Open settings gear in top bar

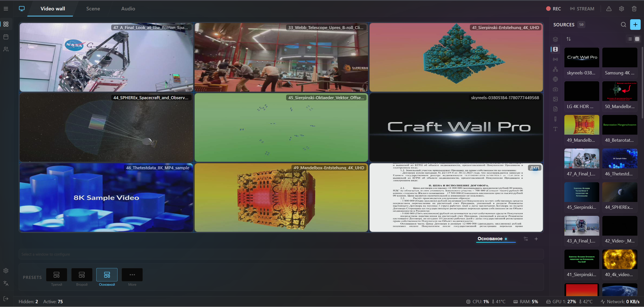[622, 9]
